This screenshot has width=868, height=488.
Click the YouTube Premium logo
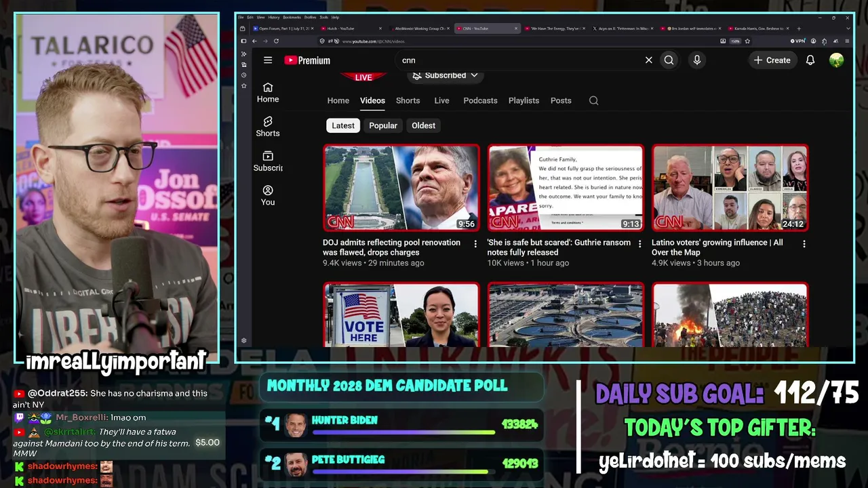[307, 60]
